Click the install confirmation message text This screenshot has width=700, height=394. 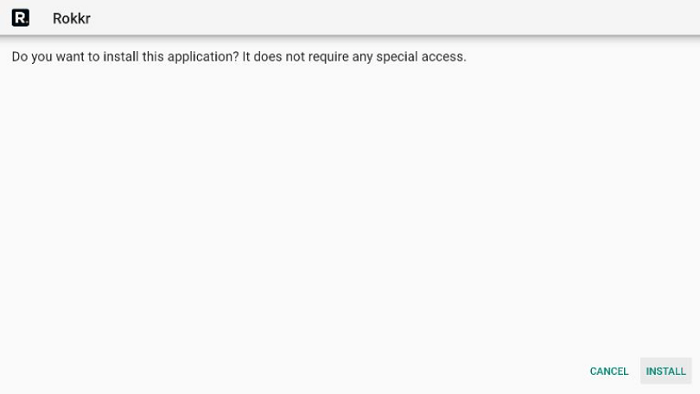coord(239,57)
